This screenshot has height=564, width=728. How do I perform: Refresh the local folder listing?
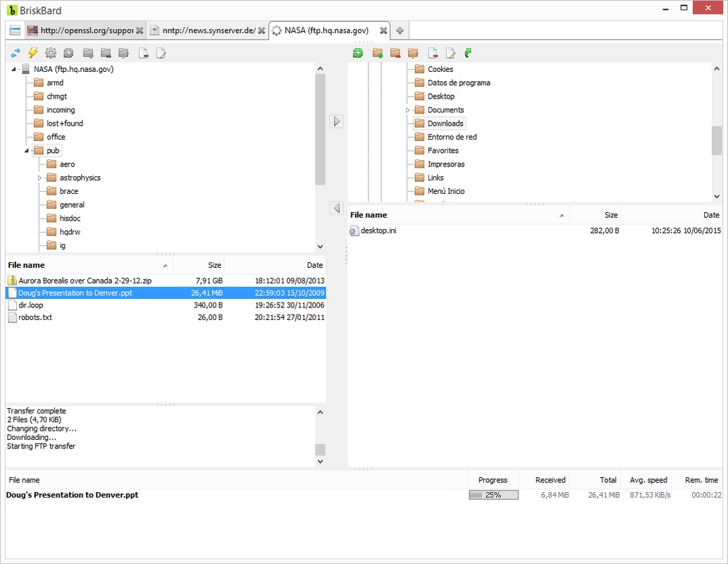point(357,53)
